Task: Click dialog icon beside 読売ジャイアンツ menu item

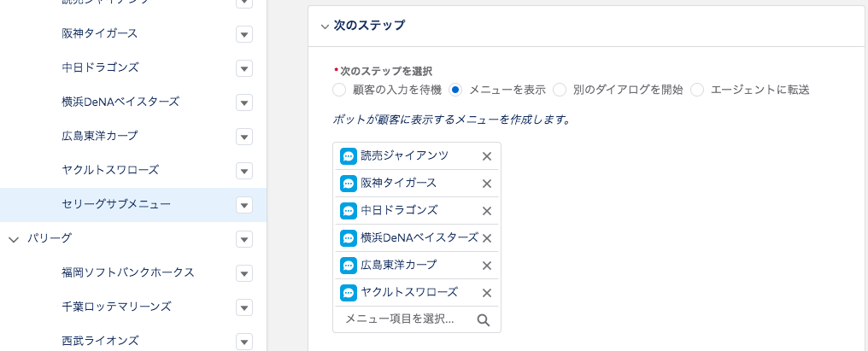Action: [x=349, y=156]
